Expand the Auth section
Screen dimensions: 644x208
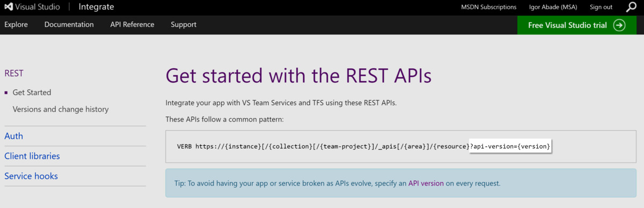pos(14,136)
